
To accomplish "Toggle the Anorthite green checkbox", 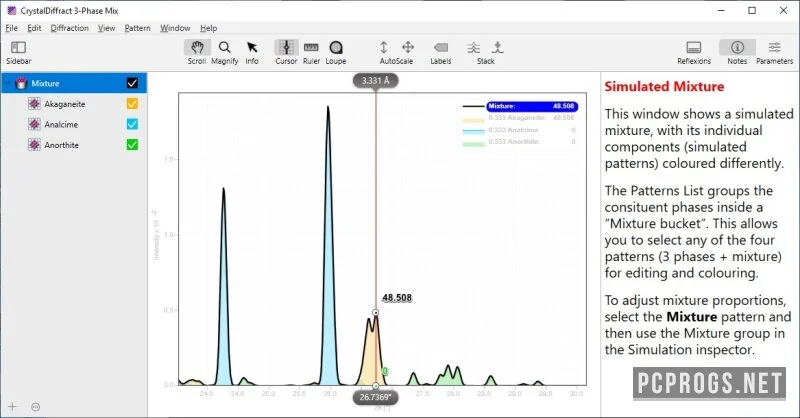I will pos(132,145).
